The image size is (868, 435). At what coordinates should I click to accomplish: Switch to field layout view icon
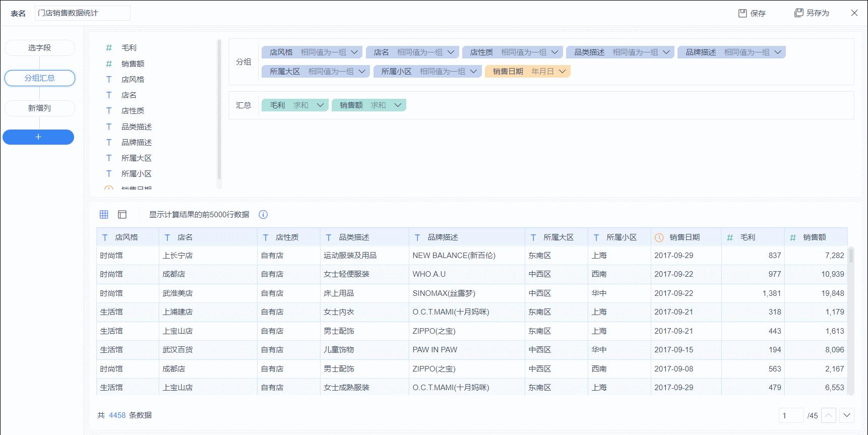122,214
